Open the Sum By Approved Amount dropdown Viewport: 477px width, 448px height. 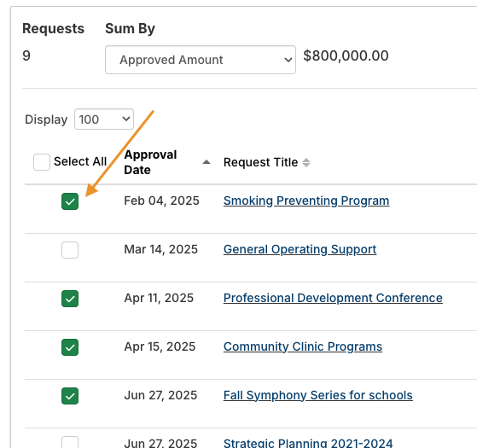tap(201, 60)
